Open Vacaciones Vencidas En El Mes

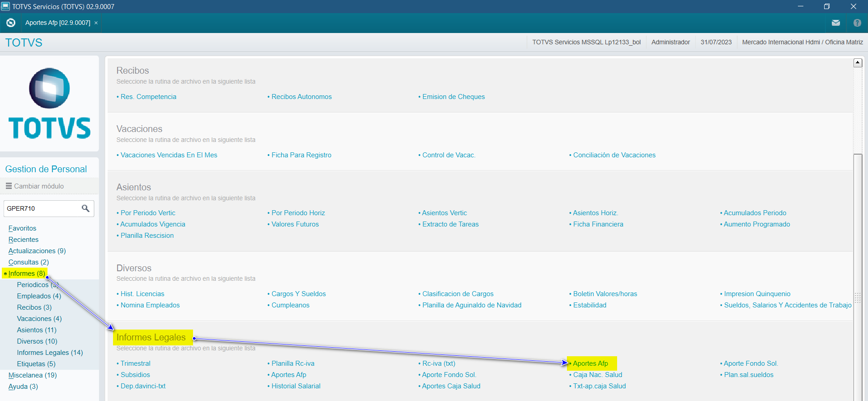[x=169, y=155]
